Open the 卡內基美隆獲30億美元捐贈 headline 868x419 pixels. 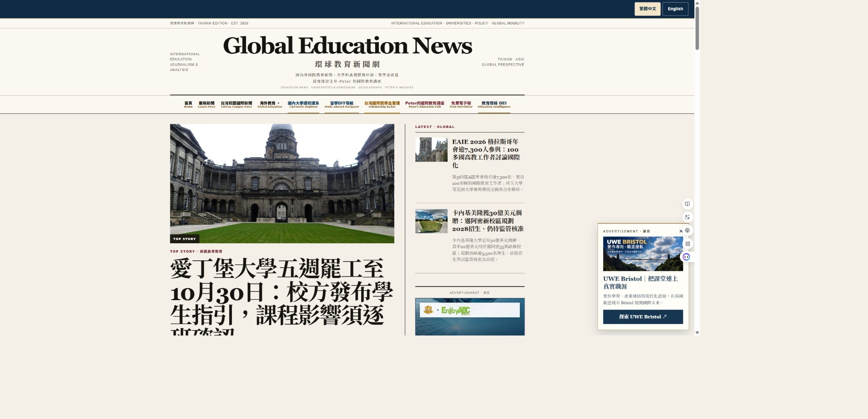pyautogui.click(x=488, y=221)
